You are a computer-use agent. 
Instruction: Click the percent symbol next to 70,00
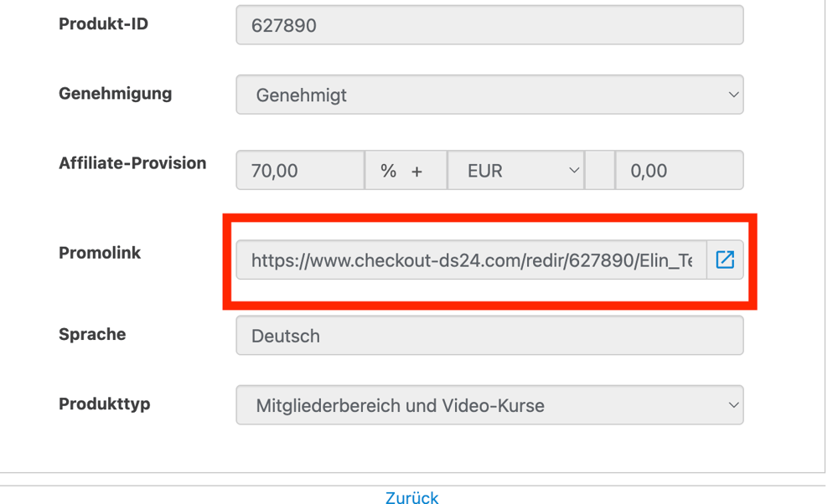click(x=388, y=171)
